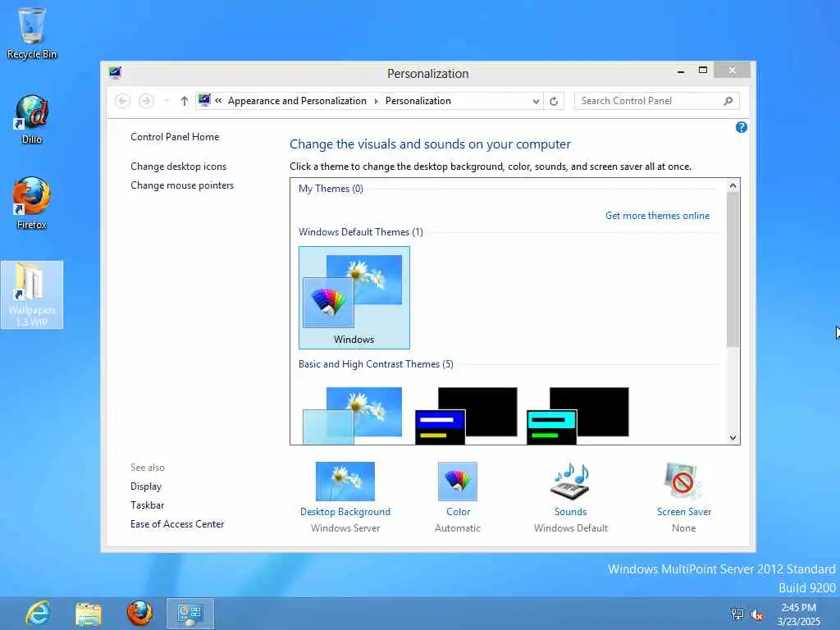Click the Color link text
The height and width of the screenshot is (630, 840).
pyautogui.click(x=458, y=512)
